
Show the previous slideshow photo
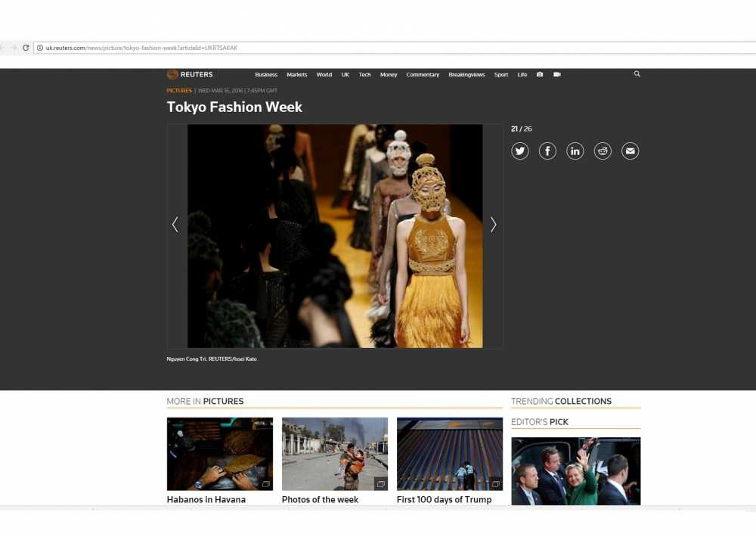175,225
